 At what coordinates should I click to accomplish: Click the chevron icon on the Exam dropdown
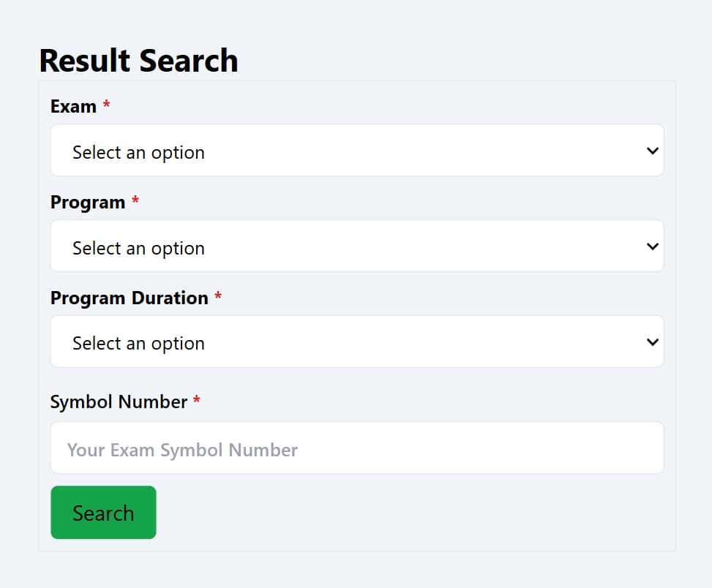click(651, 150)
